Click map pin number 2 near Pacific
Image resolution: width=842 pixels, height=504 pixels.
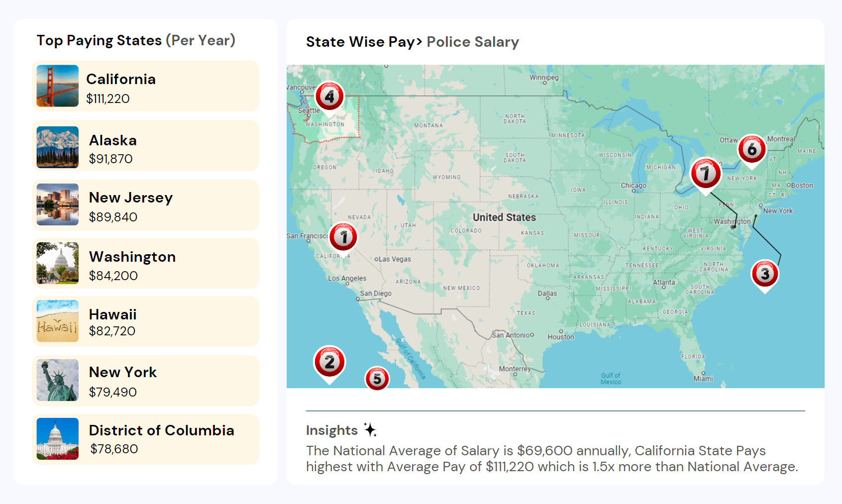(329, 362)
